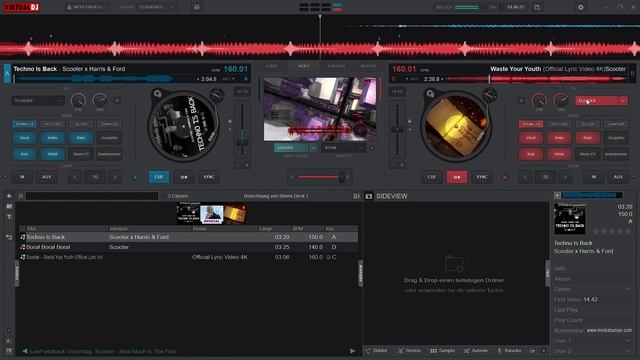Viewport: 640px width, 360px height.
Task: Click the CUE button on right deck
Action: click(x=431, y=177)
